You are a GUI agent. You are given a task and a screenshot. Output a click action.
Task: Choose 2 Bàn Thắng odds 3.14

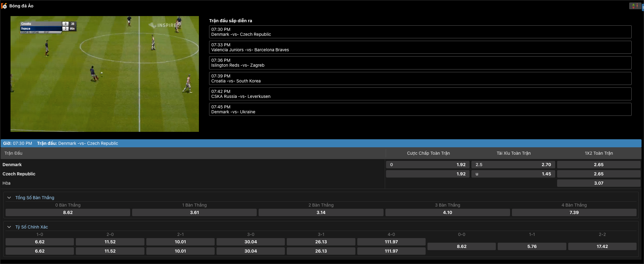(x=321, y=212)
